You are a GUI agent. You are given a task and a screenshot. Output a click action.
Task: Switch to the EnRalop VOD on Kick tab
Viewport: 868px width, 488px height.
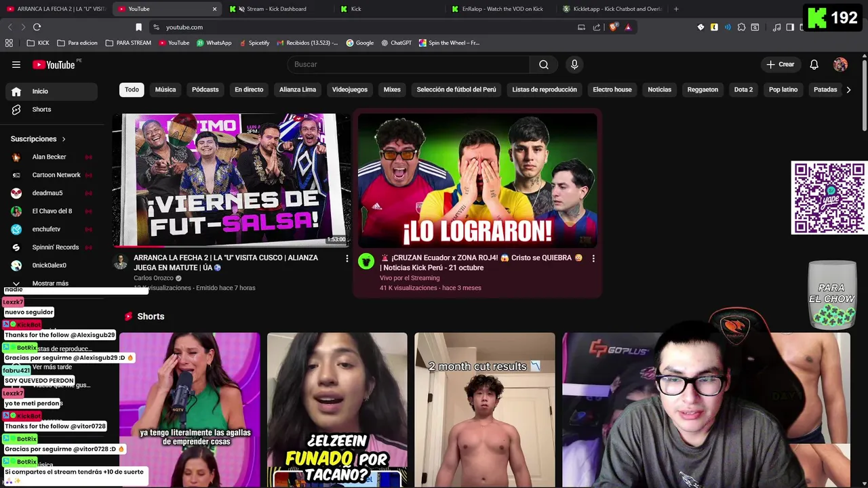pos(502,9)
